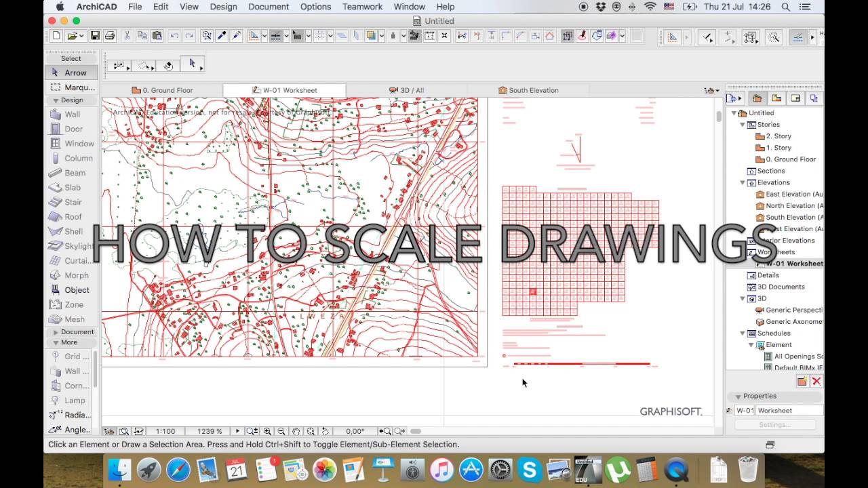Viewport: 868px width, 488px height.
Task: Open the dropdown arrow beside Open folder icon
Action: click(82, 36)
